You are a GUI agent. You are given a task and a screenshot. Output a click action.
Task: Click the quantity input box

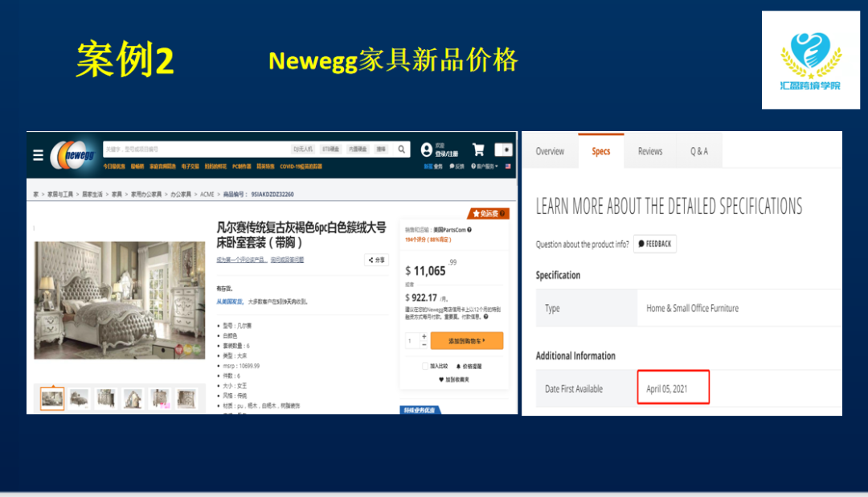(412, 341)
